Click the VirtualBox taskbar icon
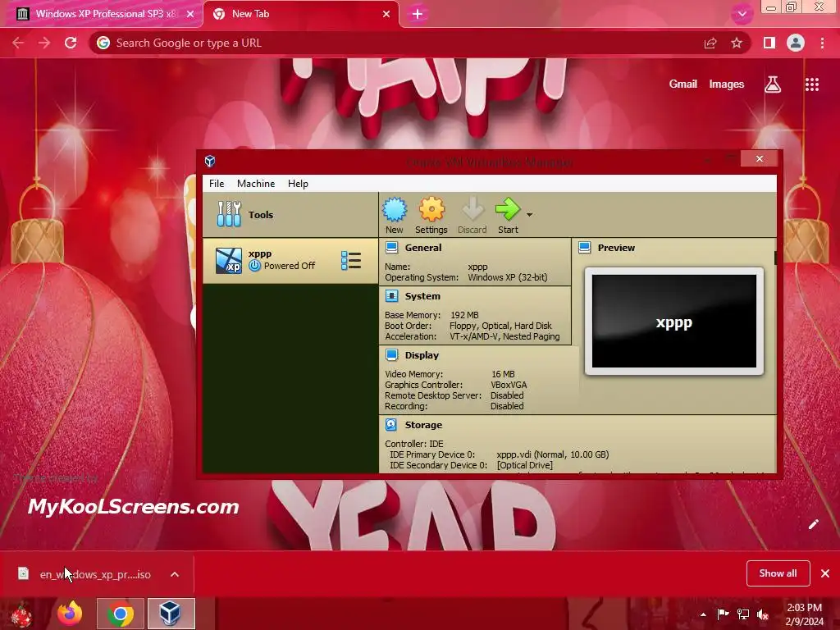 171,614
